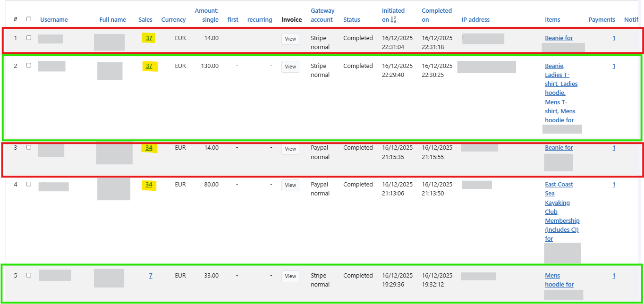
Task: Sort by the Full name header
Action: [112, 20]
